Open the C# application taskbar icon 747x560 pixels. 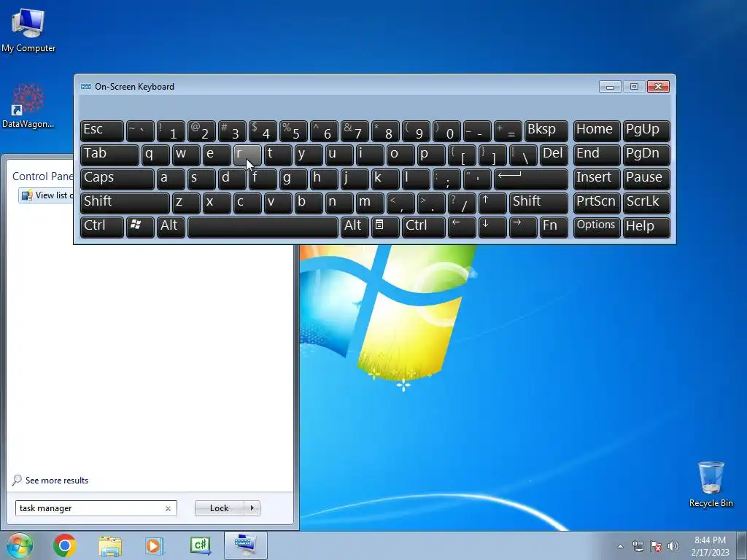pyautogui.click(x=201, y=545)
